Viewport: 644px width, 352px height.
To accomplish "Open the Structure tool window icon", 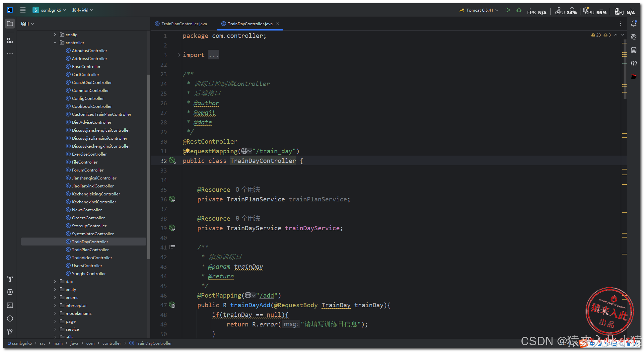I will pos(10,40).
